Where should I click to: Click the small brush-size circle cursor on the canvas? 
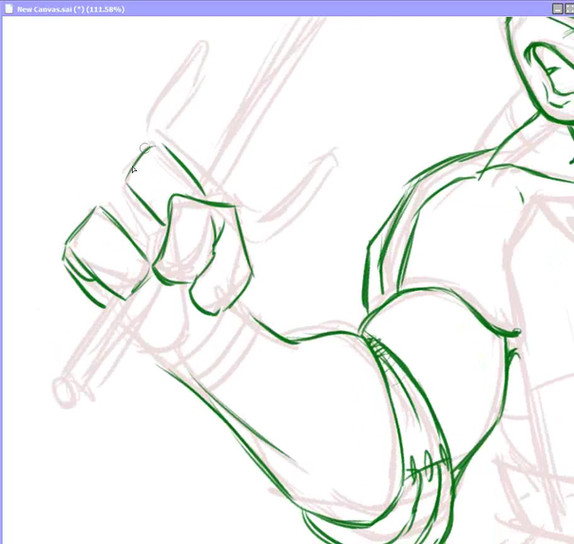coord(145,148)
